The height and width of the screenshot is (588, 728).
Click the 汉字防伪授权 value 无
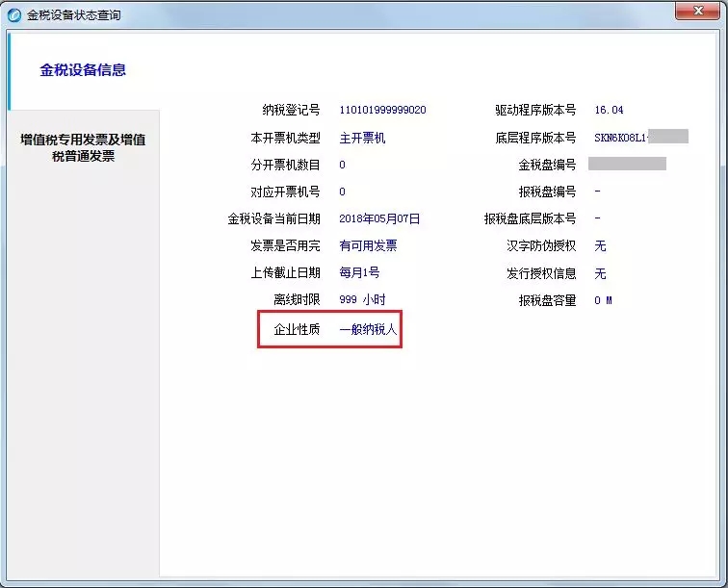click(600, 245)
